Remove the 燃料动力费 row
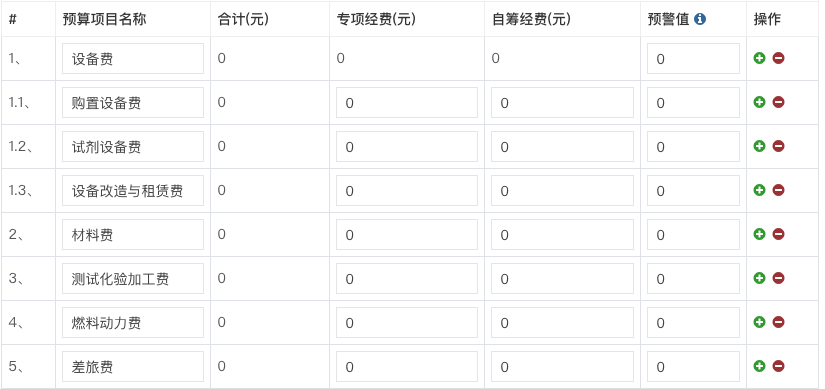 pos(778,322)
